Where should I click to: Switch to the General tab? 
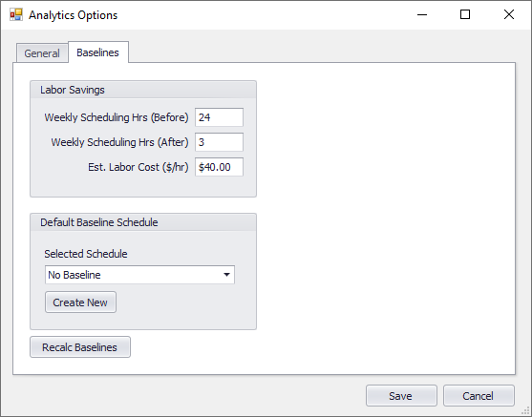pyautogui.click(x=42, y=53)
